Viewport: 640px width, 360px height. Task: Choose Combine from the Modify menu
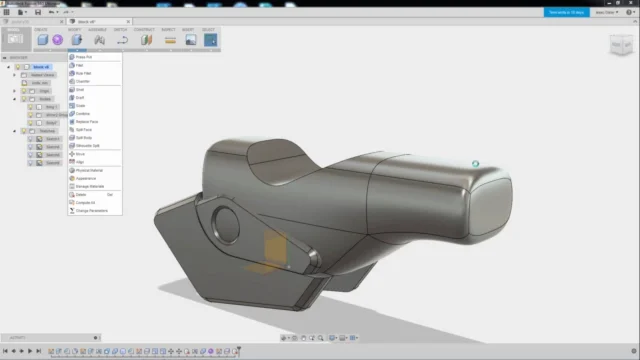pyautogui.click(x=95, y=113)
